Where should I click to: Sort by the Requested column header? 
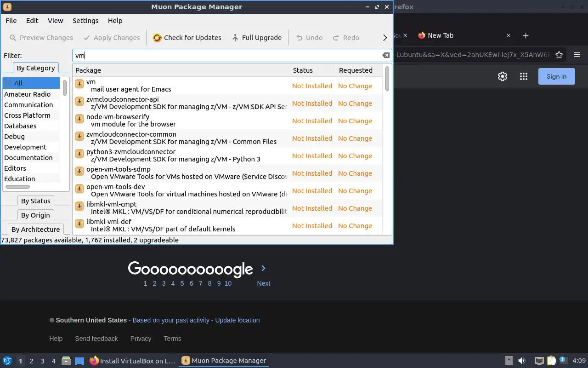359,70
